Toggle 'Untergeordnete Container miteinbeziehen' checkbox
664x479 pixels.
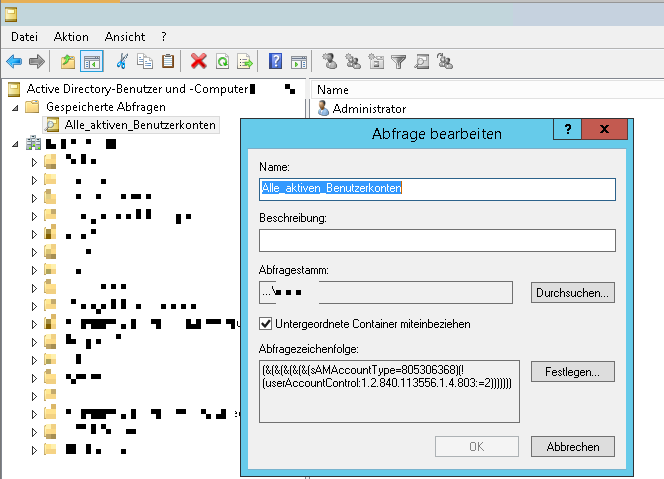pyautogui.click(x=266, y=324)
